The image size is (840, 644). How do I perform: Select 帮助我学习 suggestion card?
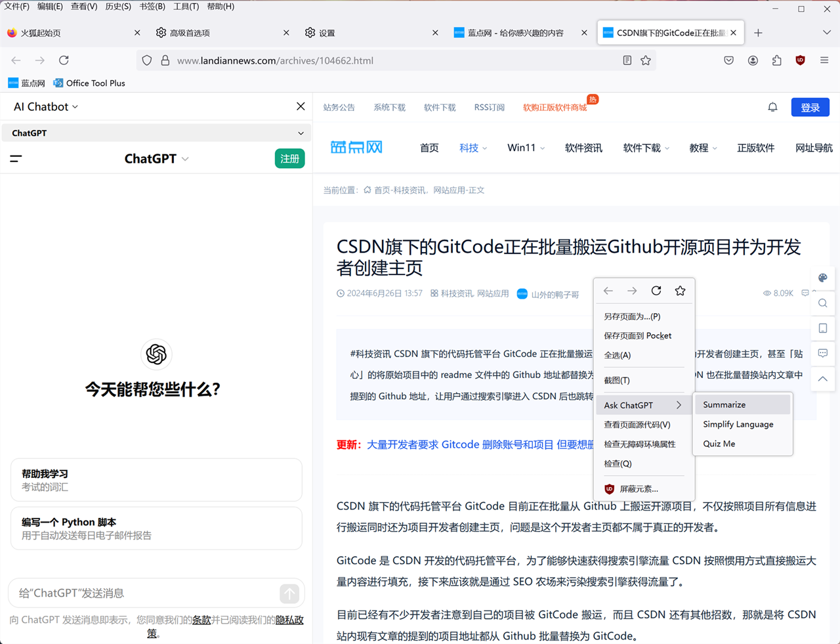pyautogui.click(x=156, y=480)
